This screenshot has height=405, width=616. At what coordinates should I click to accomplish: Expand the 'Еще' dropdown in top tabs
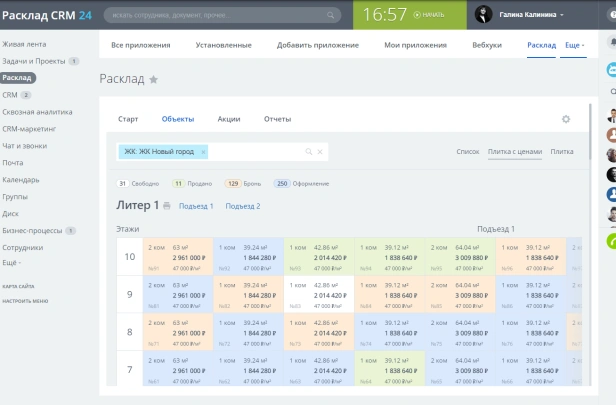coord(574,46)
